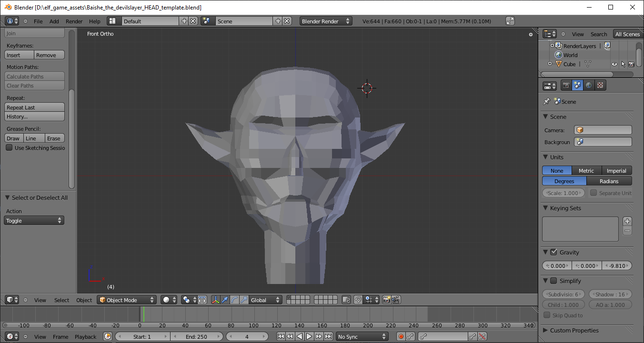The height and width of the screenshot is (343, 644).
Task: Click the OpenGL render camera icon
Action: click(x=386, y=300)
